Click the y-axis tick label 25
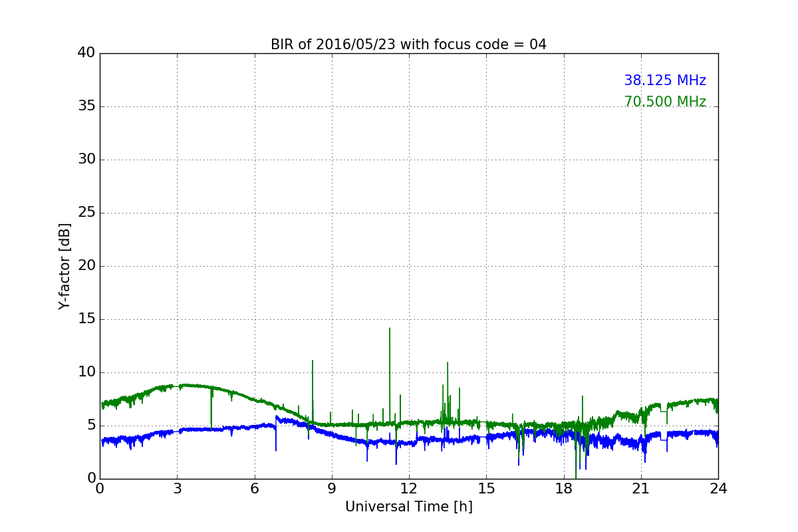Image resolution: width=798 pixels, height=532 pixels. pos(86,213)
